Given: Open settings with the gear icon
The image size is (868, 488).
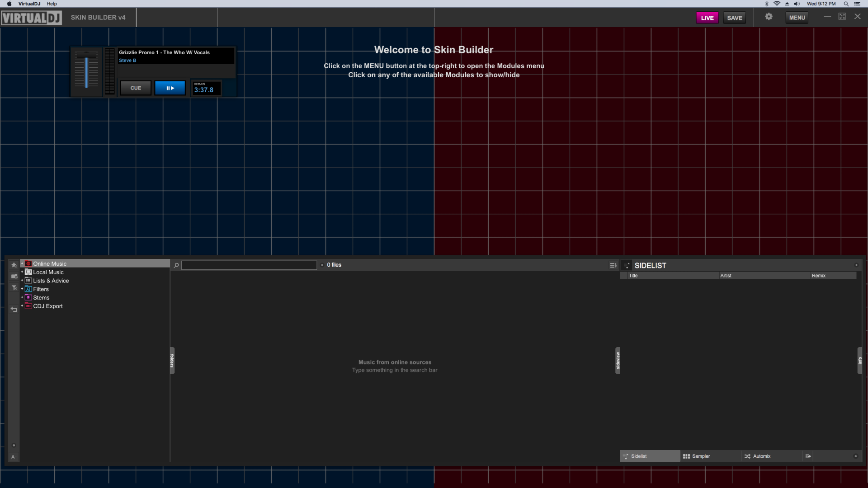Looking at the screenshot, I should 769,17.
